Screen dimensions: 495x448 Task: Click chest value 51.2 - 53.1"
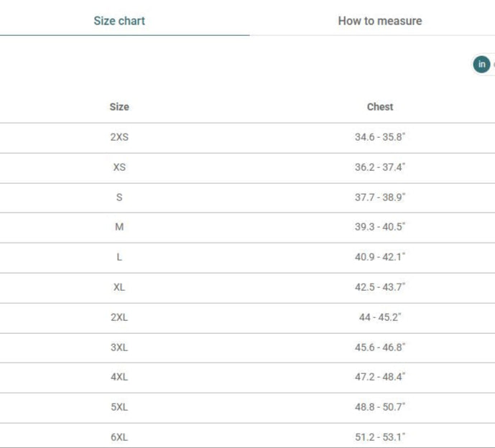coord(380,437)
